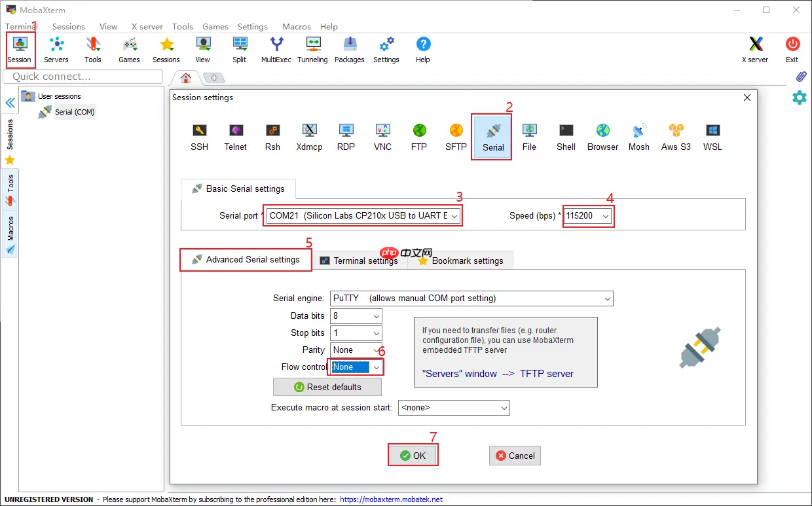The height and width of the screenshot is (506, 812).
Task: Select the SFTP session type
Action: click(456, 137)
